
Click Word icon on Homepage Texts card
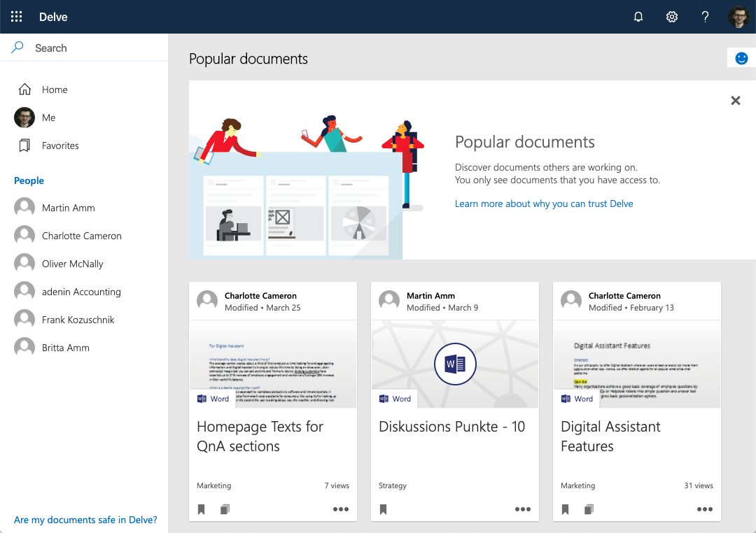(x=202, y=399)
